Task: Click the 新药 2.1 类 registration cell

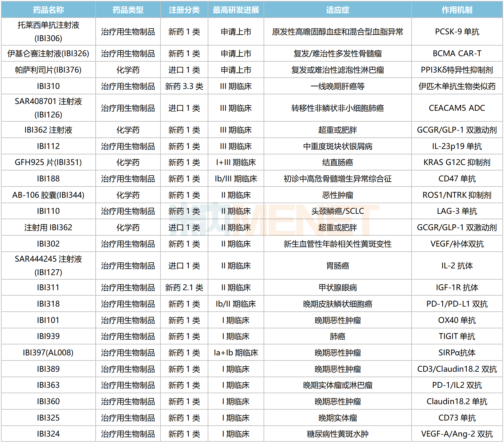Action: point(184,287)
